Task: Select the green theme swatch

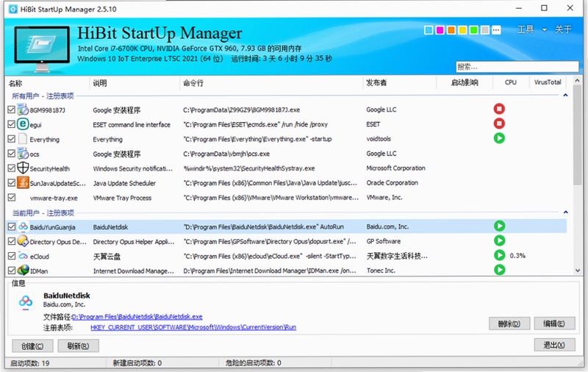Action: click(473, 30)
